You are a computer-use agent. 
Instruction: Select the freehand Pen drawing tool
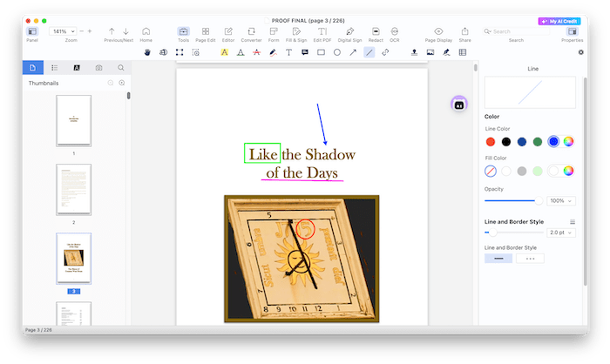273,52
